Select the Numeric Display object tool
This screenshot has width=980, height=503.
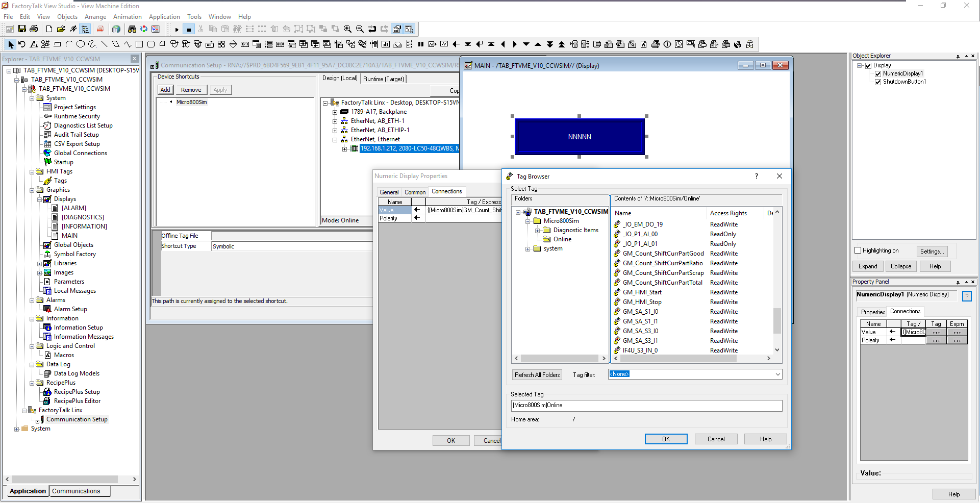click(x=245, y=44)
